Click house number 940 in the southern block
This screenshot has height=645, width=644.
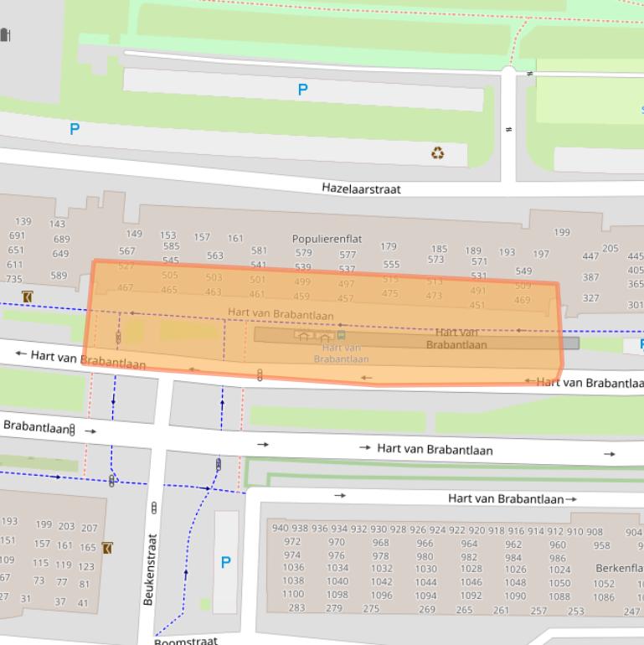click(280, 529)
